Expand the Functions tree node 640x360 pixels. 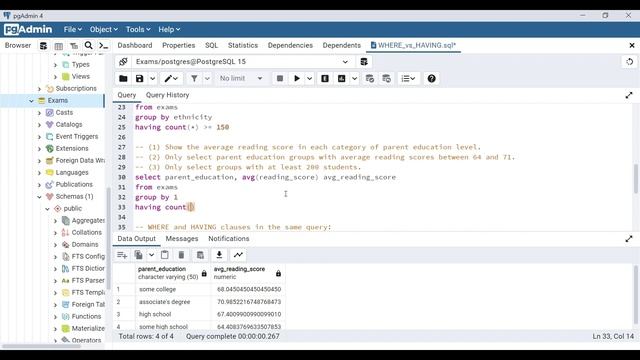55,317
